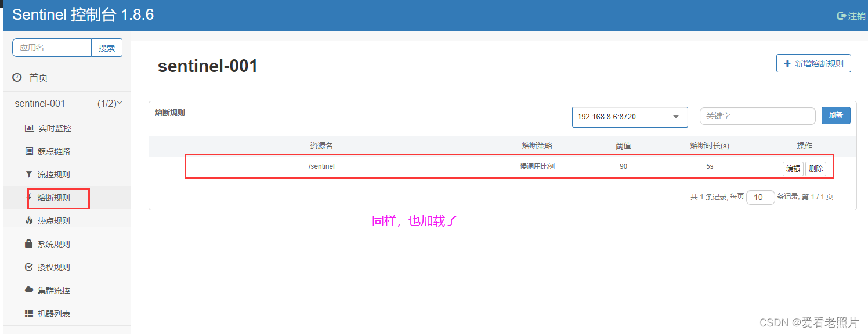This screenshot has height=334, width=868.
Task: Click the Sentinel 控制台 1.8.6 title
Action: tap(83, 14)
